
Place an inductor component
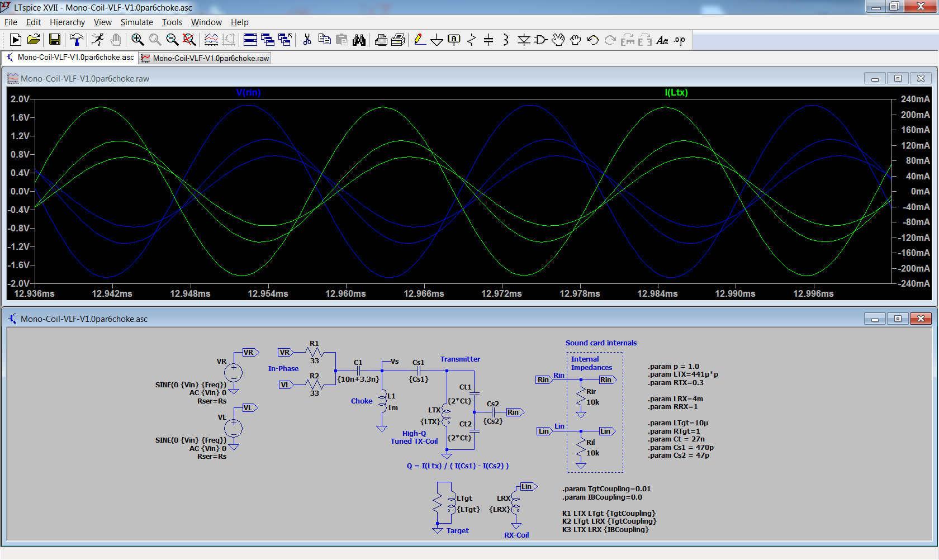click(x=506, y=40)
